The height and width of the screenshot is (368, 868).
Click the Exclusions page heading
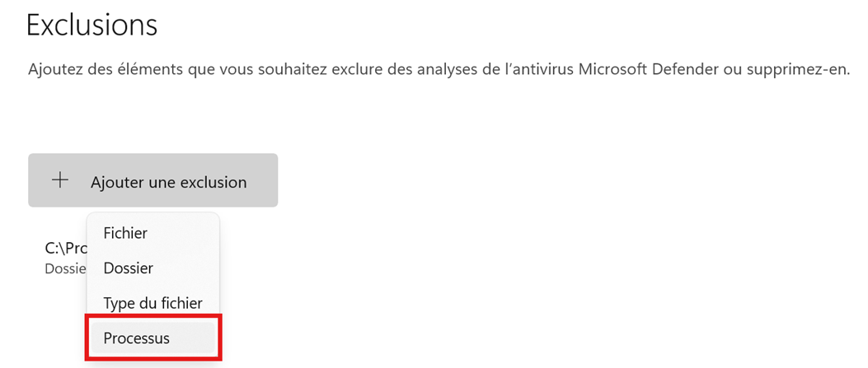click(x=91, y=25)
